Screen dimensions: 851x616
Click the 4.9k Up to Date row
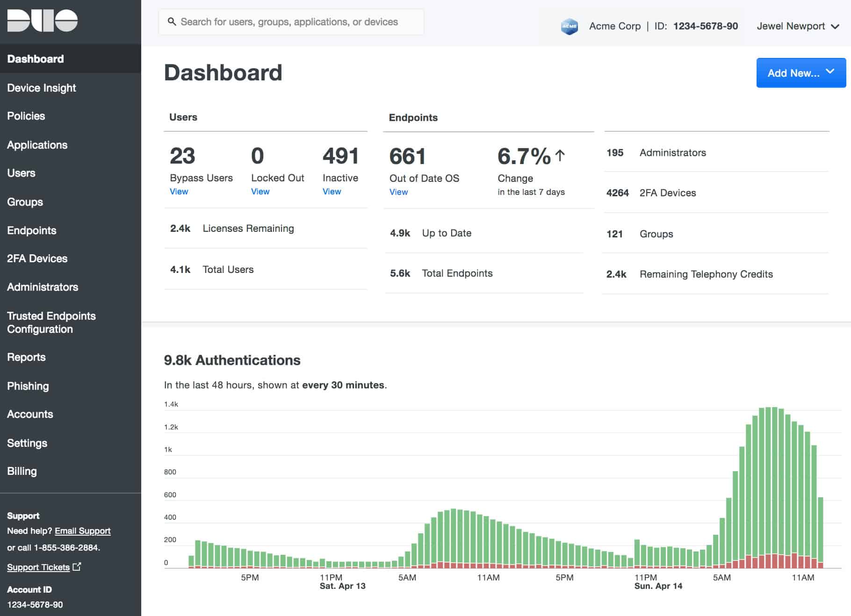click(x=484, y=233)
